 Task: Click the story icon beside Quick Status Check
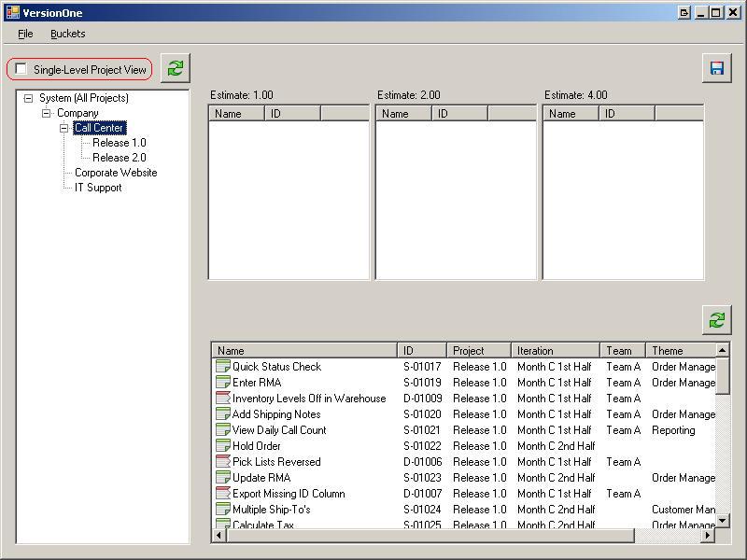(x=223, y=366)
